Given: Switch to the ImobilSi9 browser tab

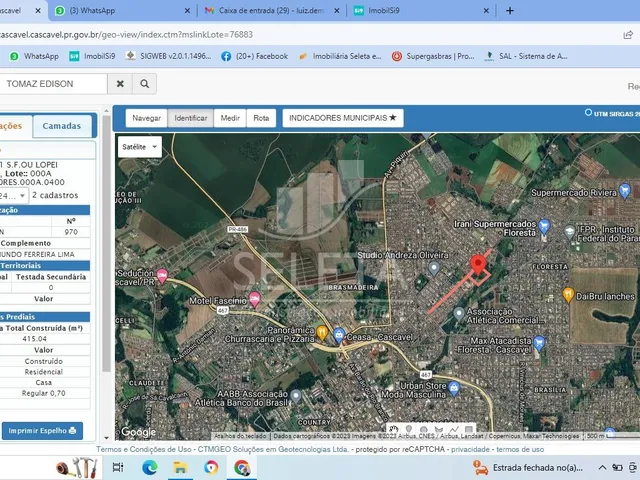Looking at the screenshot, I should pos(421,11).
